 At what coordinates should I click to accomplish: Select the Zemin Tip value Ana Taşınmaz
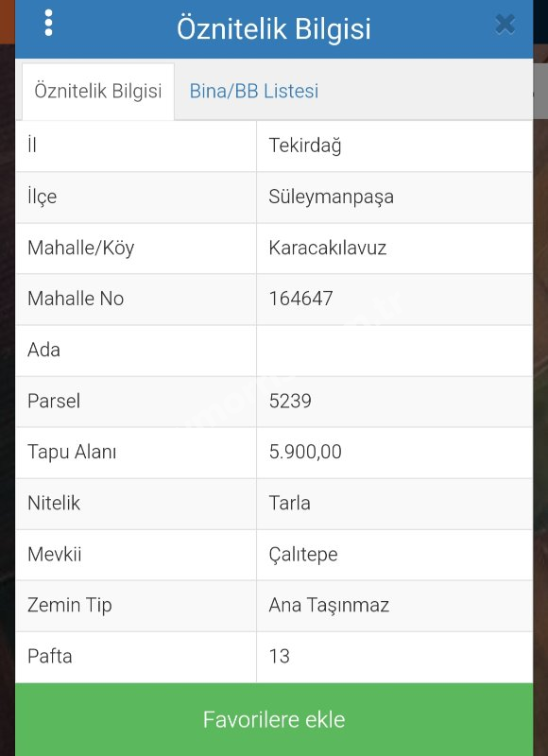coord(329,606)
